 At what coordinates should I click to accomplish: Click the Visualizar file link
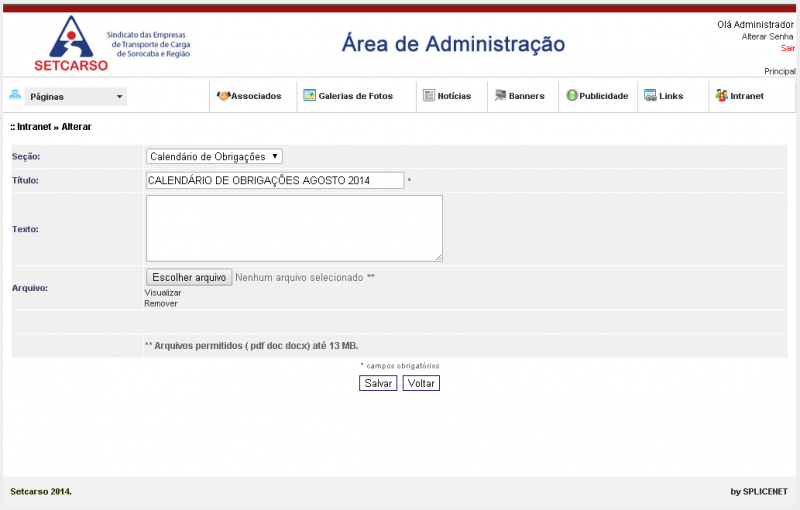(x=163, y=293)
